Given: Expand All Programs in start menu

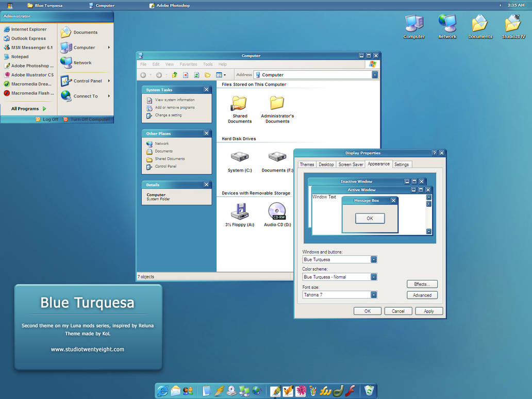Looking at the screenshot, I should [28, 109].
